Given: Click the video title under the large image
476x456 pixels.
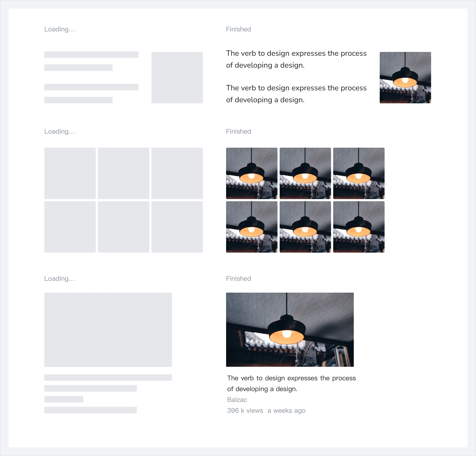Looking at the screenshot, I should [291, 383].
